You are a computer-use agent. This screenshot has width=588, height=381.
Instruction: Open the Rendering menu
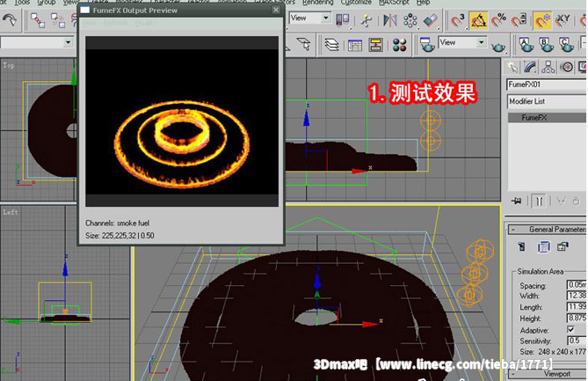point(318,3)
